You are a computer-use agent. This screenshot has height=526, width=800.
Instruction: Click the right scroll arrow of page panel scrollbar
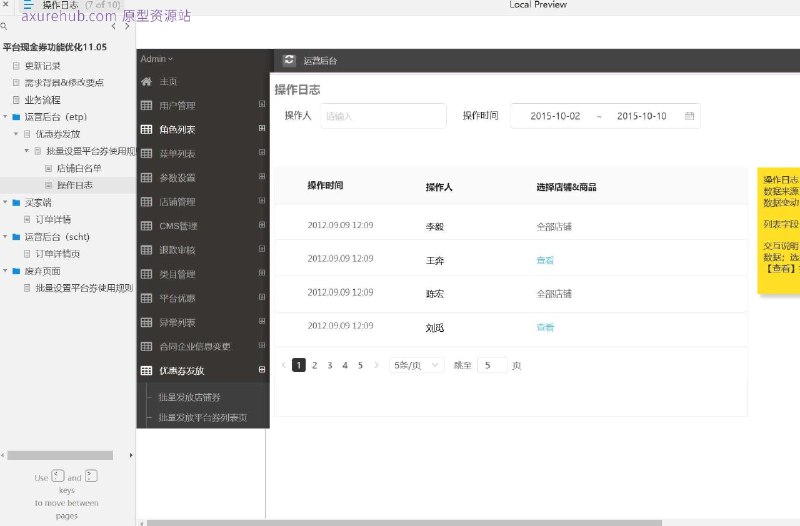pyautogui.click(x=131, y=455)
